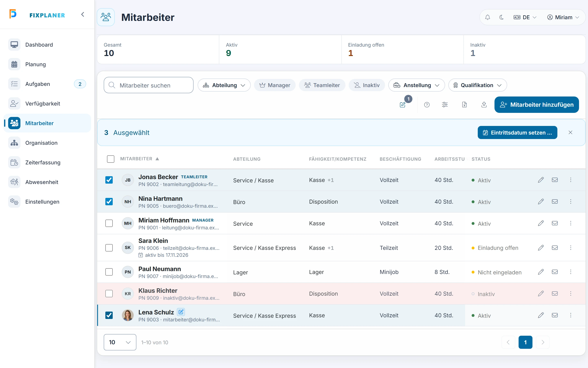Screen dimensions: 588x368
Task: Check Sara Klein row checkbox
Action: pyautogui.click(x=109, y=248)
